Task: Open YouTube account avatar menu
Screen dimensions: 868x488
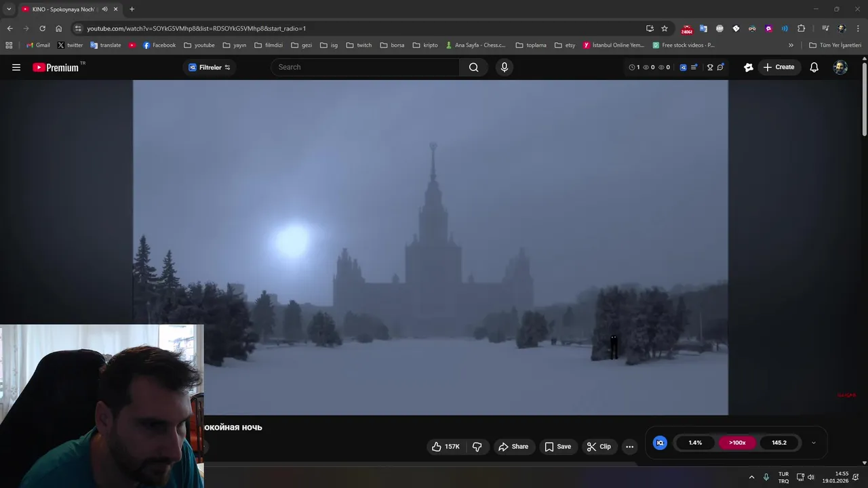Action: (x=840, y=67)
